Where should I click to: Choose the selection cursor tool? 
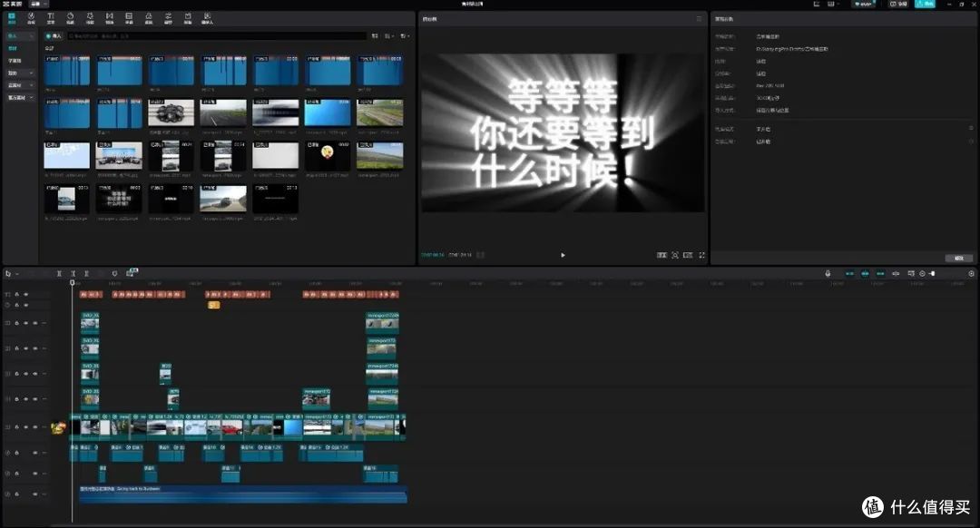(8, 274)
